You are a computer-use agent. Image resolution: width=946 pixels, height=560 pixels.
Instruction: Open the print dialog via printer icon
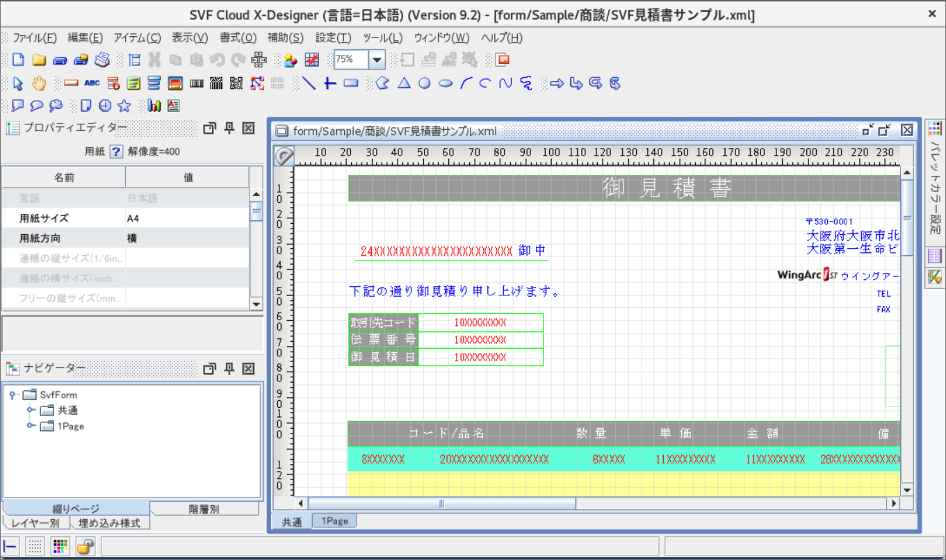pos(101,60)
